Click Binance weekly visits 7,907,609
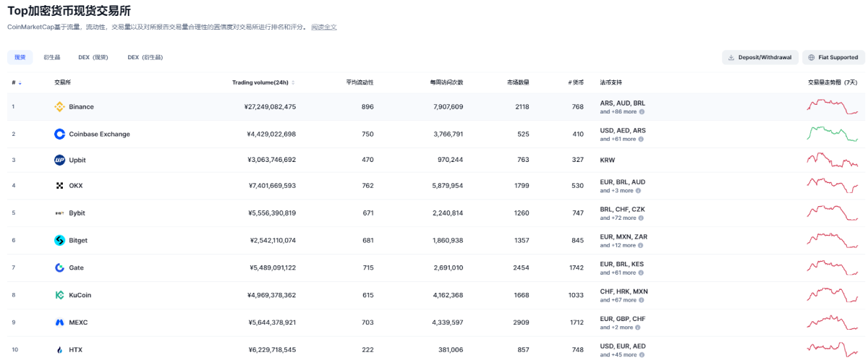The width and height of the screenshot is (868, 363). (448, 107)
